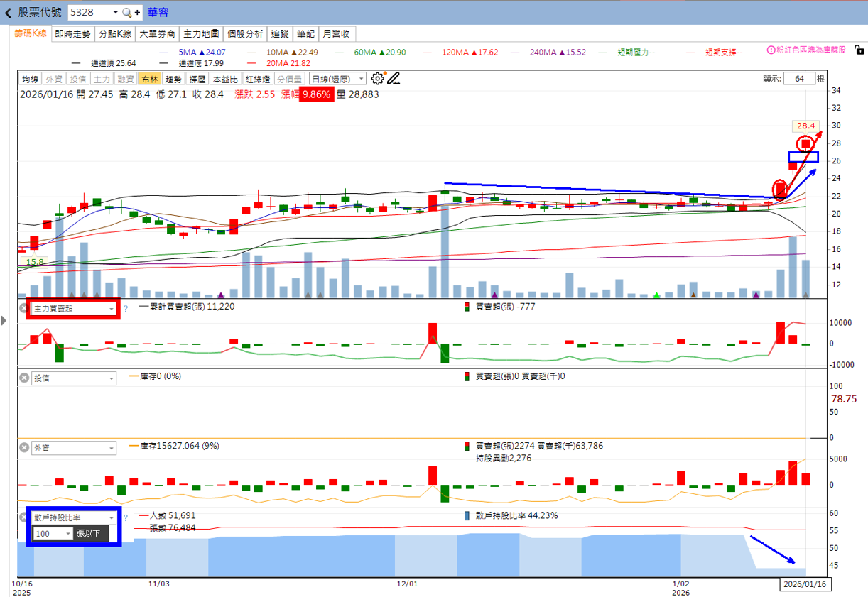Toggle the 趨勢 trend overlay
The width and height of the screenshot is (868, 597).
click(173, 79)
